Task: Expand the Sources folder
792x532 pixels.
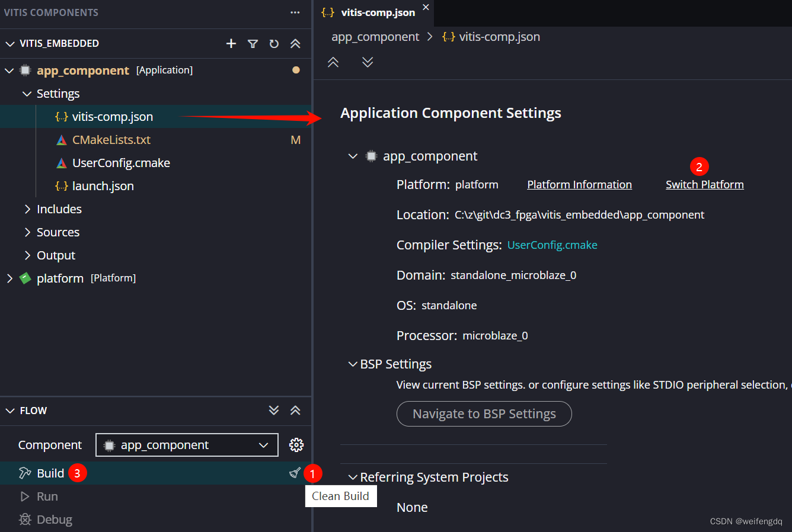Action: tap(27, 232)
